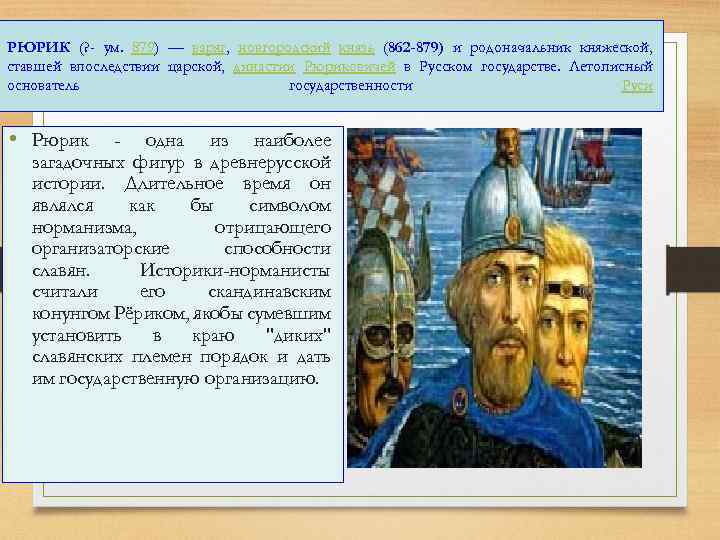720x540 pixels.
Task: Open the underlined "879" year link
Action: (x=141, y=48)
